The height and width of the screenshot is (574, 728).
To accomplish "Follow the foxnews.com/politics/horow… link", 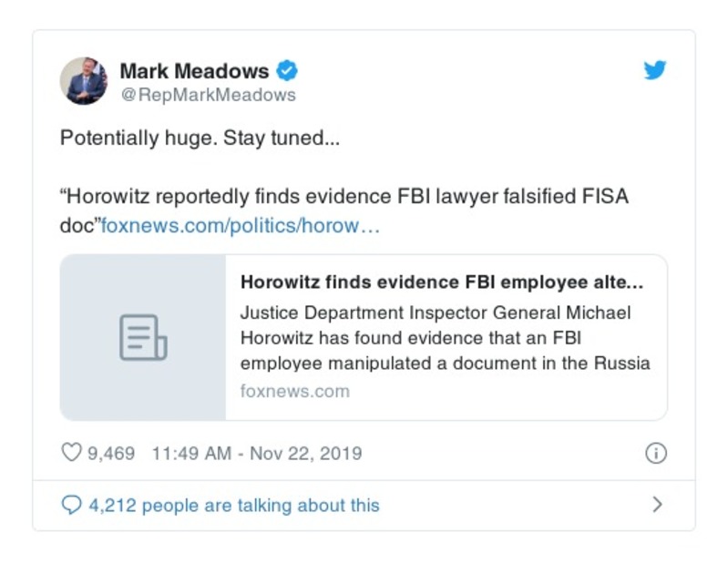I will point(240,224).
